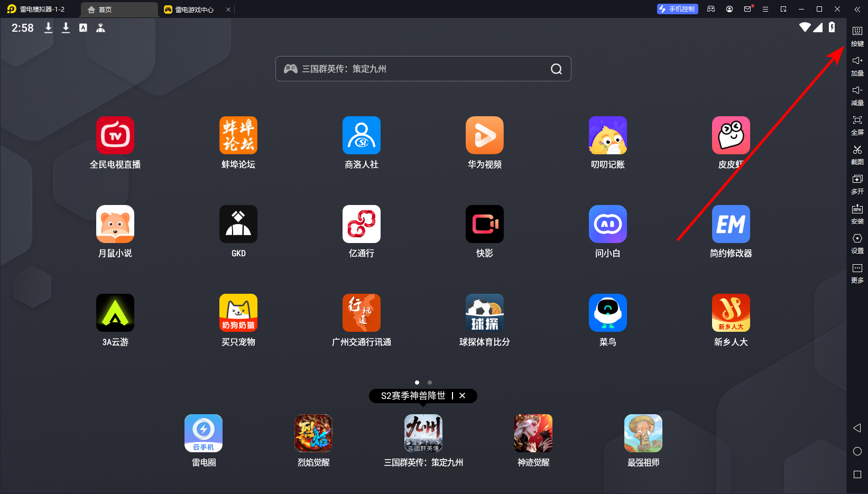Click the 手机控制 phone control button

(x=677, y=9)
